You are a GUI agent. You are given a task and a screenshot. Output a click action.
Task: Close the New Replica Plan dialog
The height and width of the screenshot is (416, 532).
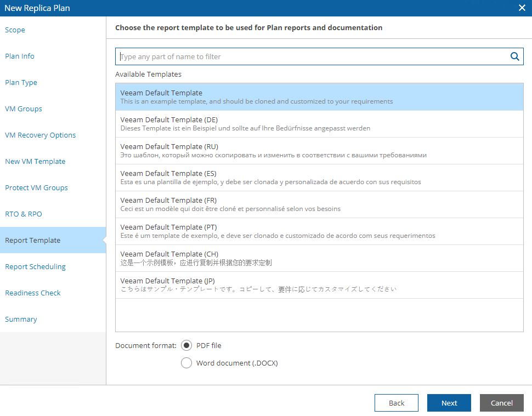[x=522, y=8]
